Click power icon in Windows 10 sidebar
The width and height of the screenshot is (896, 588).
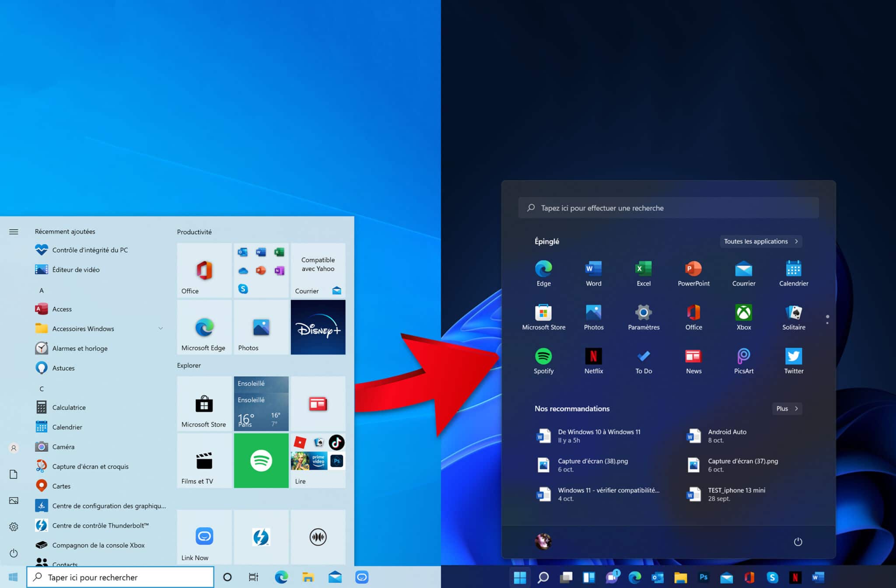coord(14,553)
